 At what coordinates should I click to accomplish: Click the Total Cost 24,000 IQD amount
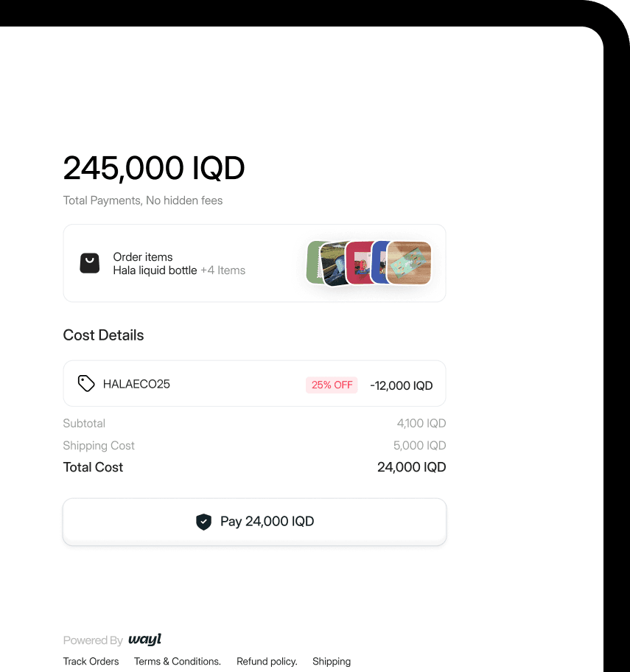411,466
